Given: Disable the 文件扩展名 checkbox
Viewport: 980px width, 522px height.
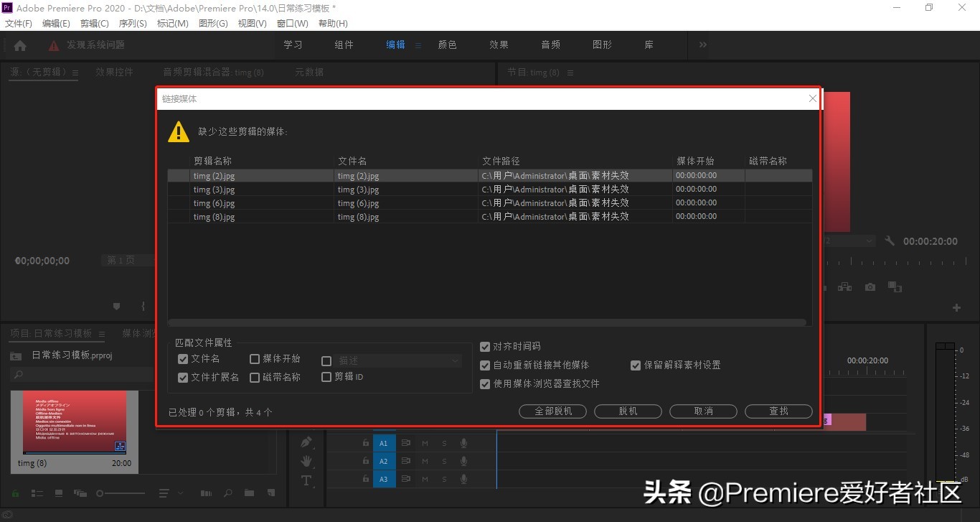Looking at the screenshot, I should click(x=183, y=377).
